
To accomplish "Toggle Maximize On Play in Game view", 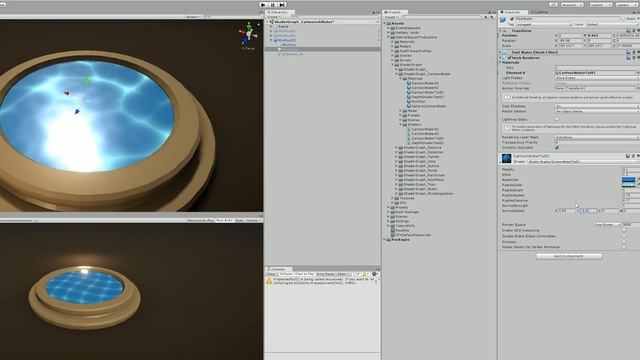I will point(200,220).
